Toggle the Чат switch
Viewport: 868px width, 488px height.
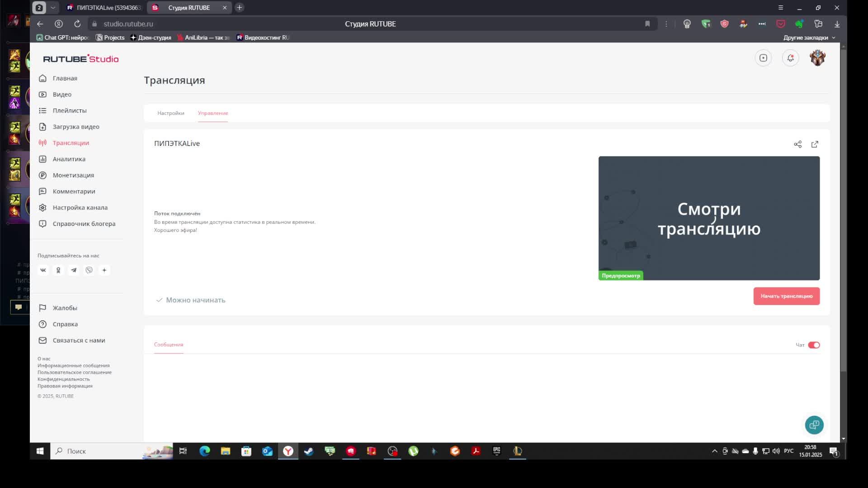814,345
